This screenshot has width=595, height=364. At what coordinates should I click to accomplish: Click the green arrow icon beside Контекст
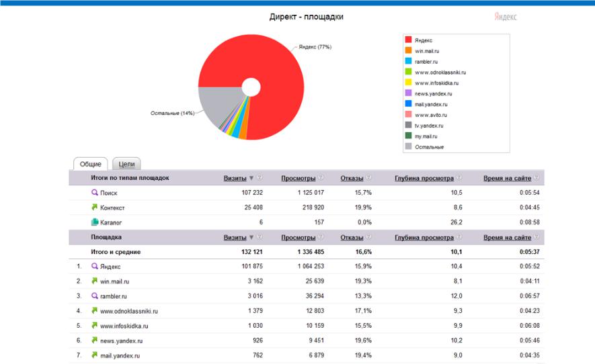click(95, 207)
